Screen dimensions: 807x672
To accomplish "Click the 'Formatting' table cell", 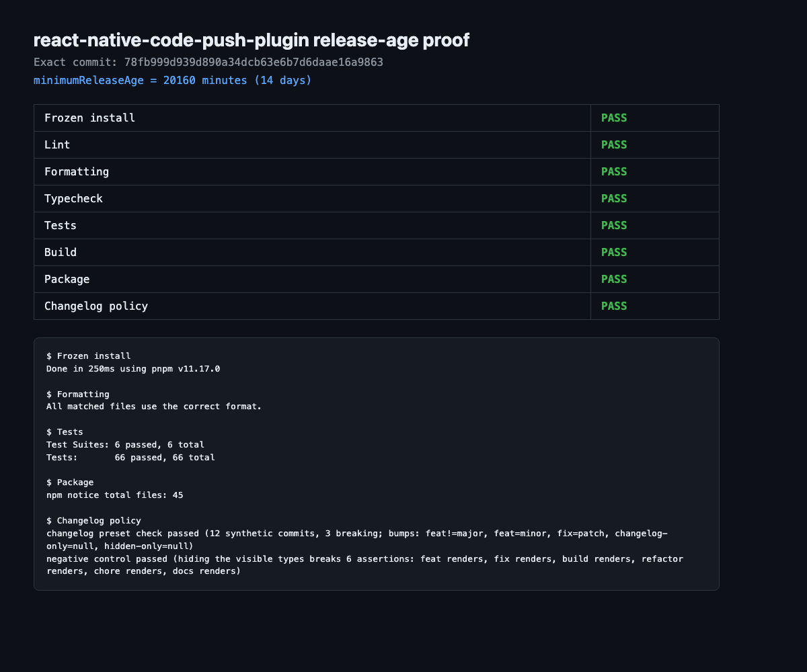I will pos(312,172).
